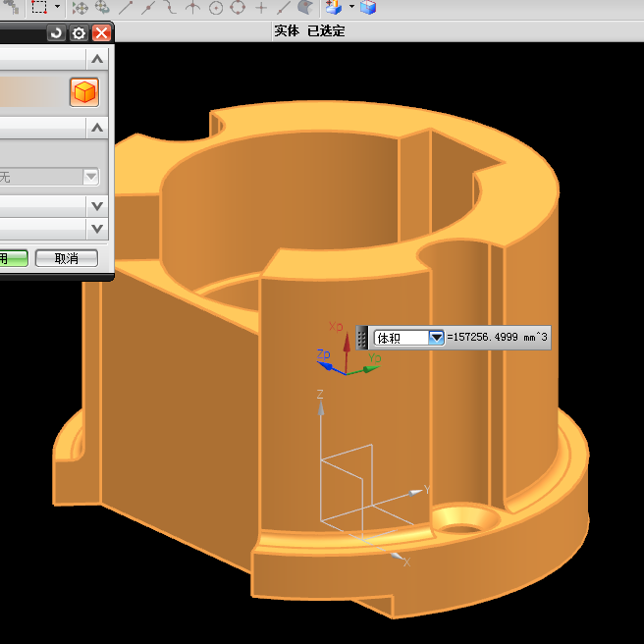Reset the dialog with the circular arrow

56,33
